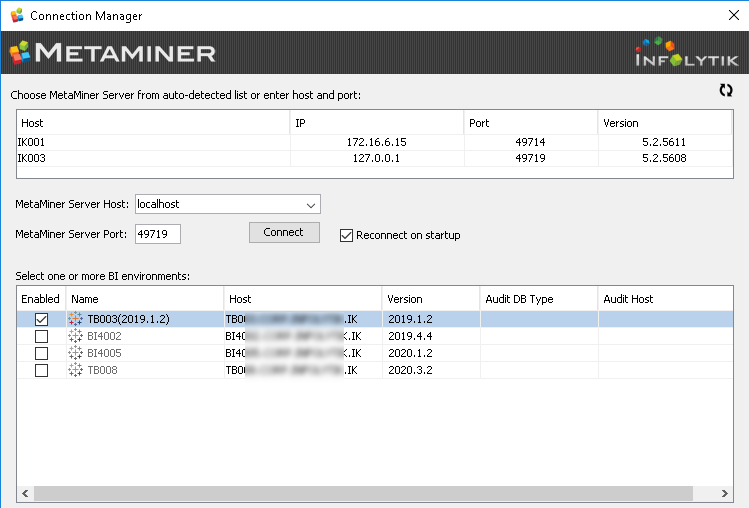749x508 pixels.
Task: Close the Connection Manager window
Action: click(x=731, y=16)
